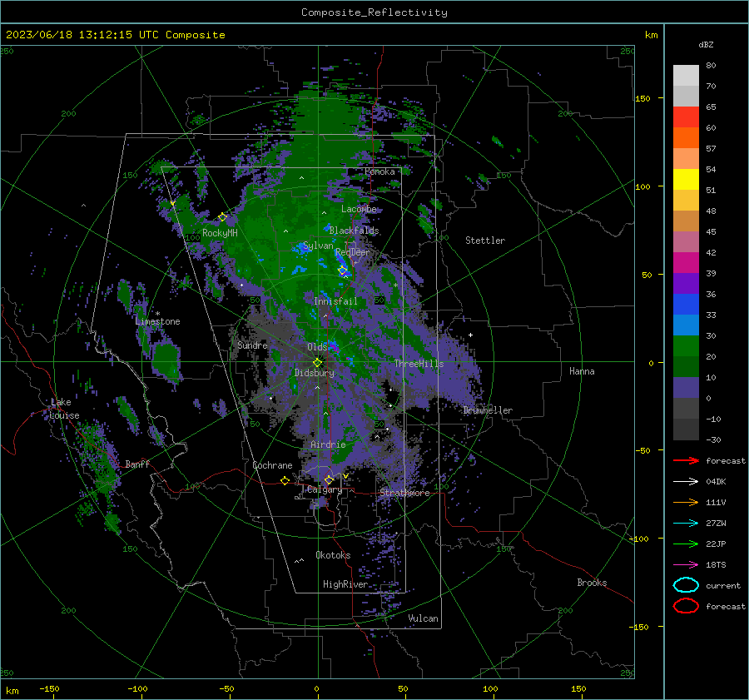Screen dimensions: 749x700
Task: Click the cyan 27ZW arrow symbol
Action: [x=686, y=524]
